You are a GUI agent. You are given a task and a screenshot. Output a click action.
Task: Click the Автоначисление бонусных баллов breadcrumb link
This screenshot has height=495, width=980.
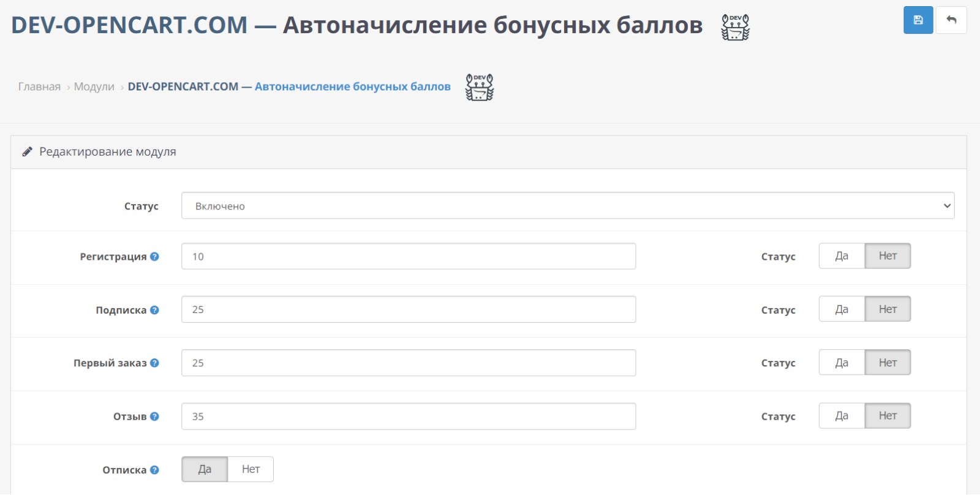[x=289, y=87]
